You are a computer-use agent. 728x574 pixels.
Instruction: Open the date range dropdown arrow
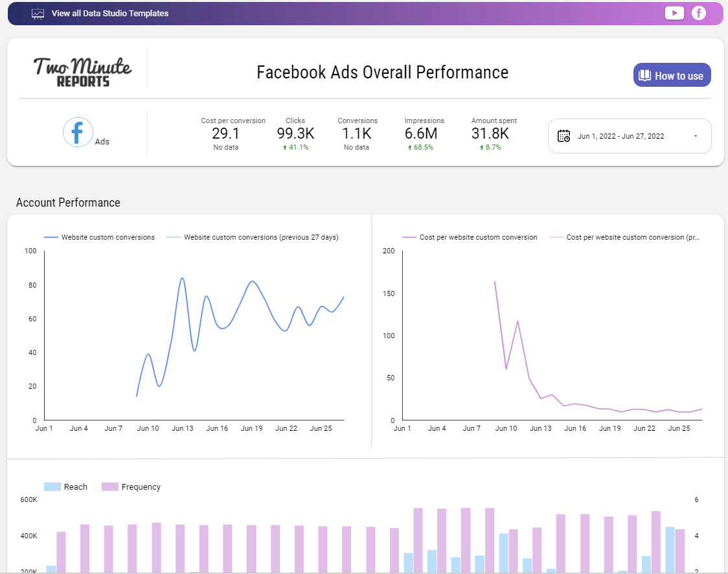(696, 136)
